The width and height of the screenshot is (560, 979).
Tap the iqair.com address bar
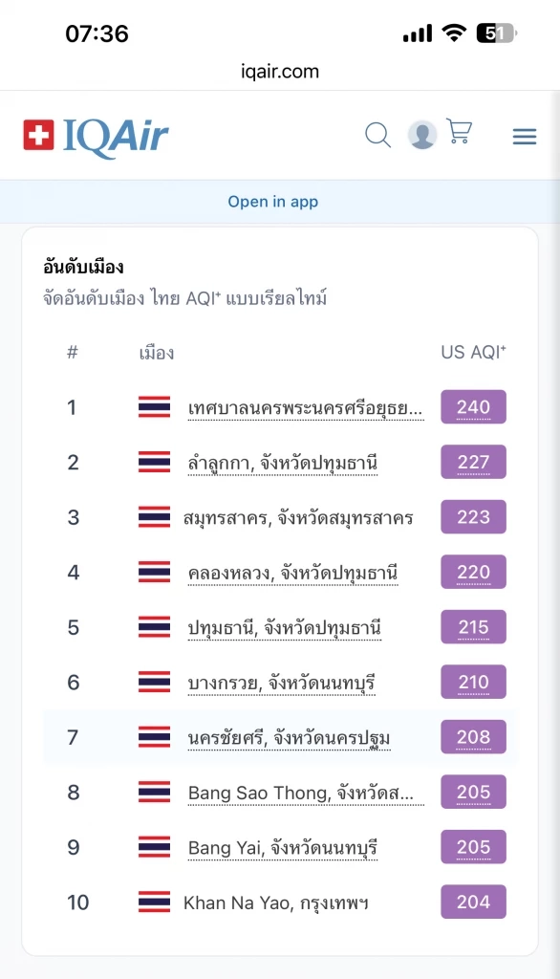coord(280,71)
